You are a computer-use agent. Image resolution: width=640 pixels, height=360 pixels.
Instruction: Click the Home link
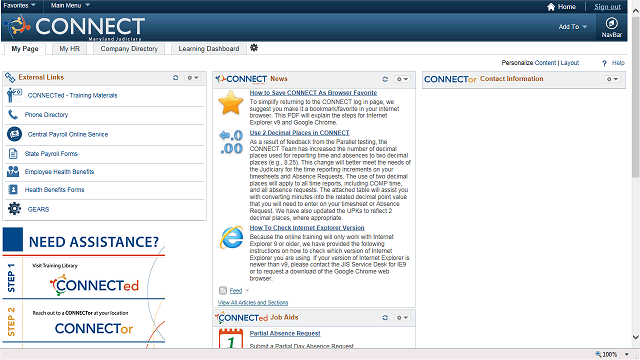[567, 7]
